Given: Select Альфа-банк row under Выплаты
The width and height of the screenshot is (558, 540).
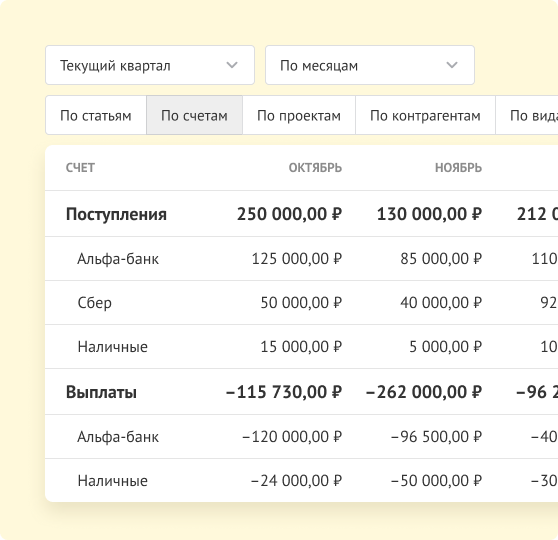Looking at the screenshot, I should (118, 437).
